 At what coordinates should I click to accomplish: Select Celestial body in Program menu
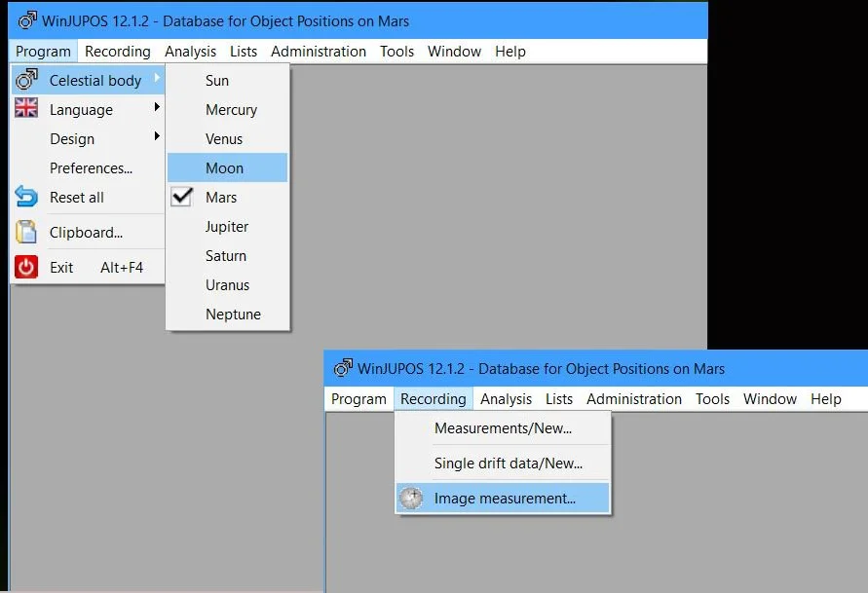(x=88, y=80)
